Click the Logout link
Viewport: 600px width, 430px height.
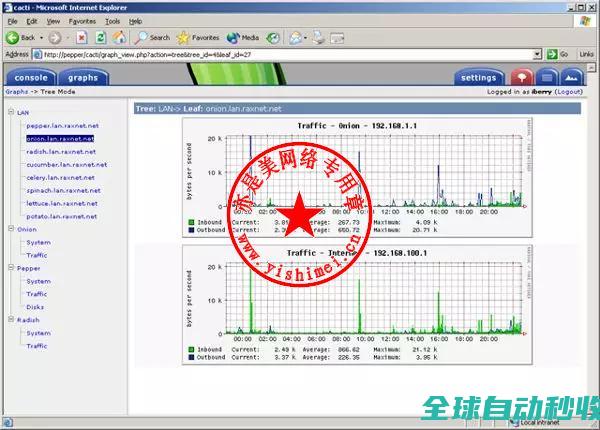(569, 91)
